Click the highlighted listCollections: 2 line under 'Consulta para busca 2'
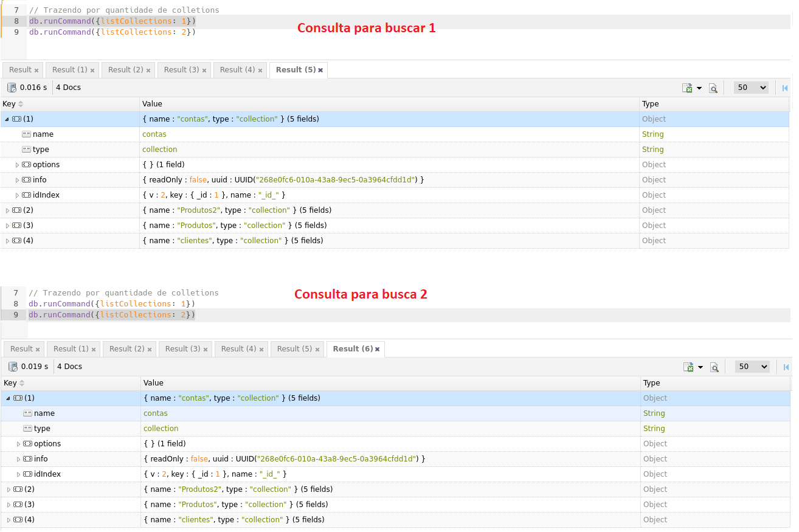Image resolution: width=799 pixels, height=532 pixels. 112,315
